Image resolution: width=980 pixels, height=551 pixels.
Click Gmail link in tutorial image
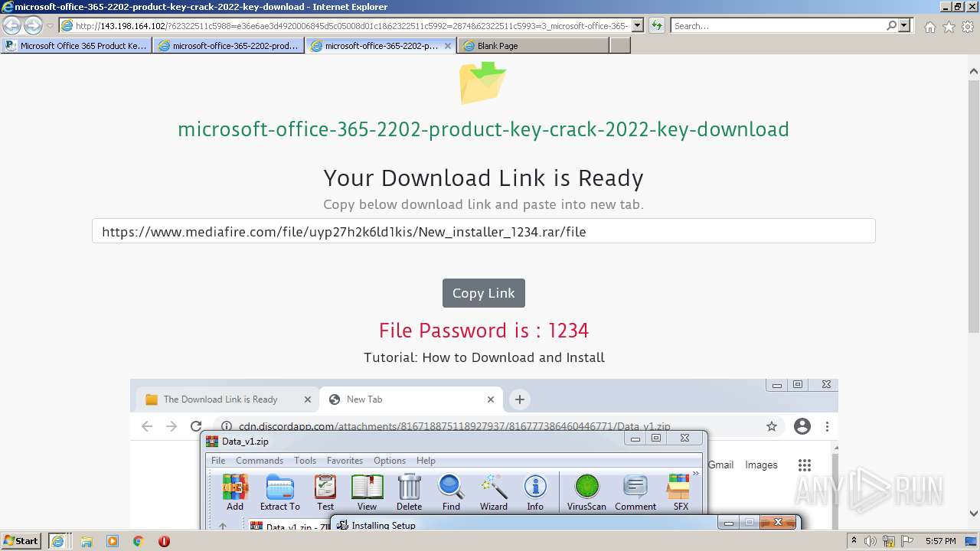tap(720, 465)
